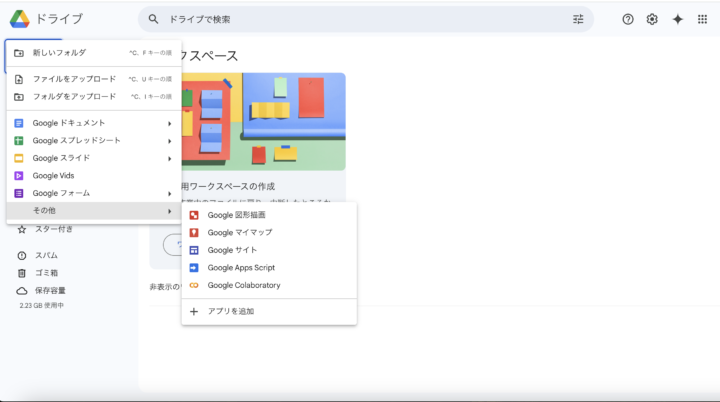
Task: Click the yellow Google Slides icon
Action: pyautogui.click(x=19, y=159)
